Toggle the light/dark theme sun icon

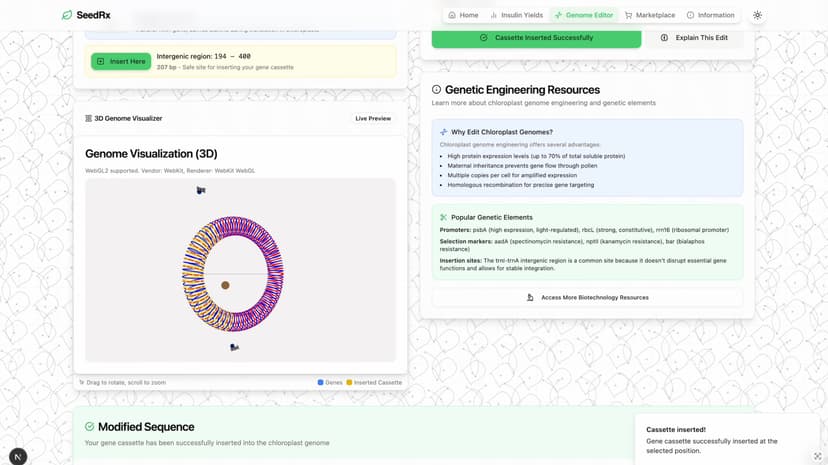click(757, 15)
